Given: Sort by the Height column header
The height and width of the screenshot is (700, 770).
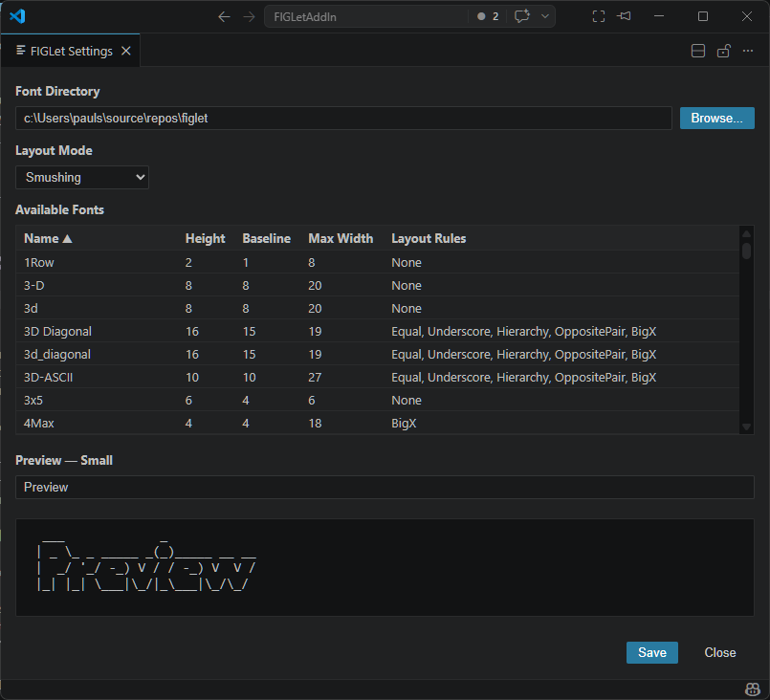Looking at the screenshot, I should [205, 238].
